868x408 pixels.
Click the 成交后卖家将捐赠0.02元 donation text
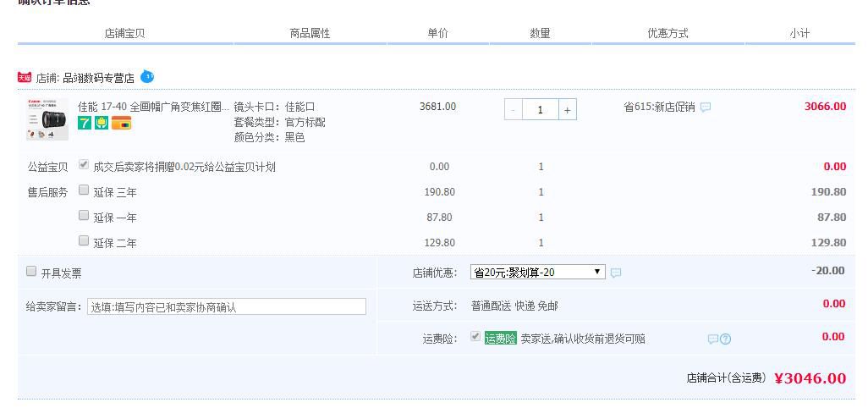tap(184, 168)
